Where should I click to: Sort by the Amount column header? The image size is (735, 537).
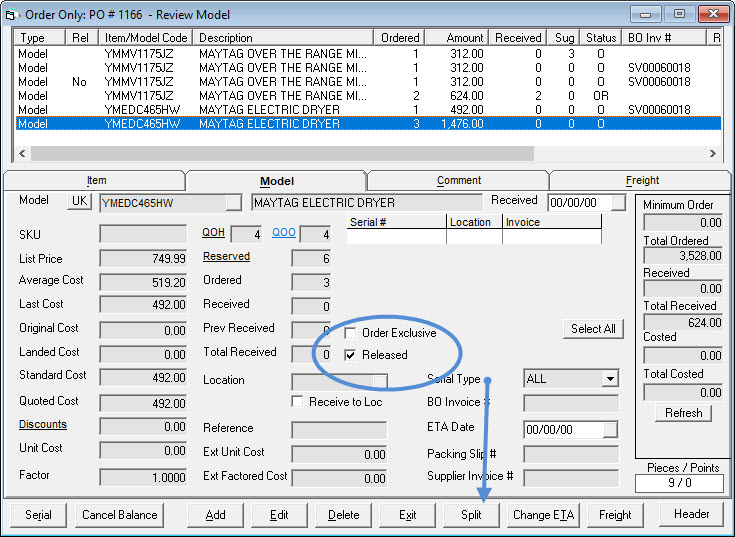point(457,37)
